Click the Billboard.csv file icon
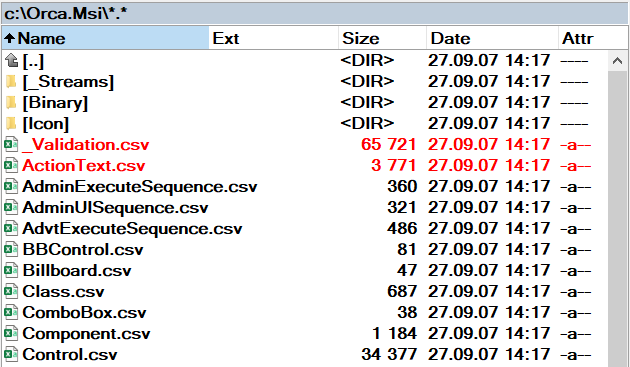The height and width of the screenshot is (367, 630). 11,271
